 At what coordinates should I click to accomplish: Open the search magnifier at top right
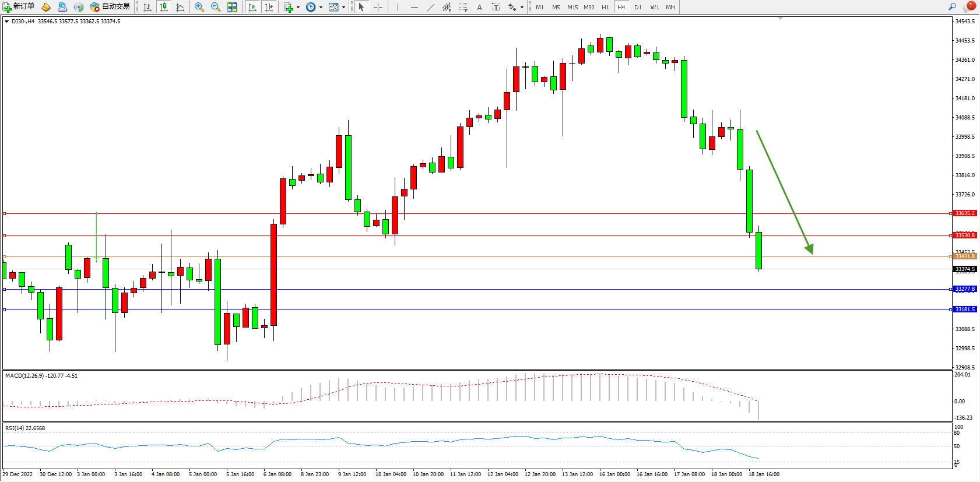[x=952, y=7]
